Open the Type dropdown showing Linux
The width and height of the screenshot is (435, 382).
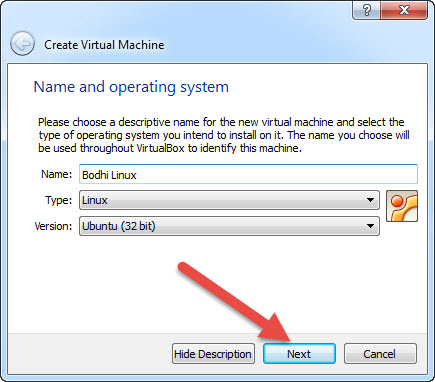tap(229, 200)
